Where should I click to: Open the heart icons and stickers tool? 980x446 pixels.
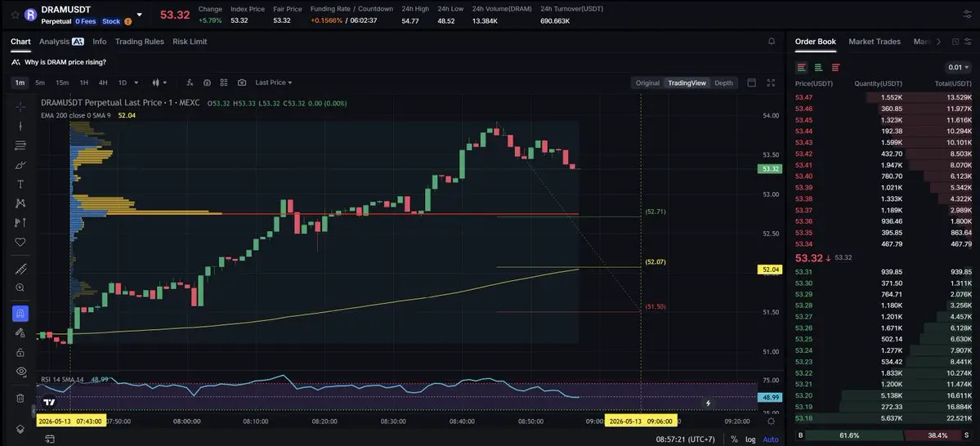click(x=20, y=242)
